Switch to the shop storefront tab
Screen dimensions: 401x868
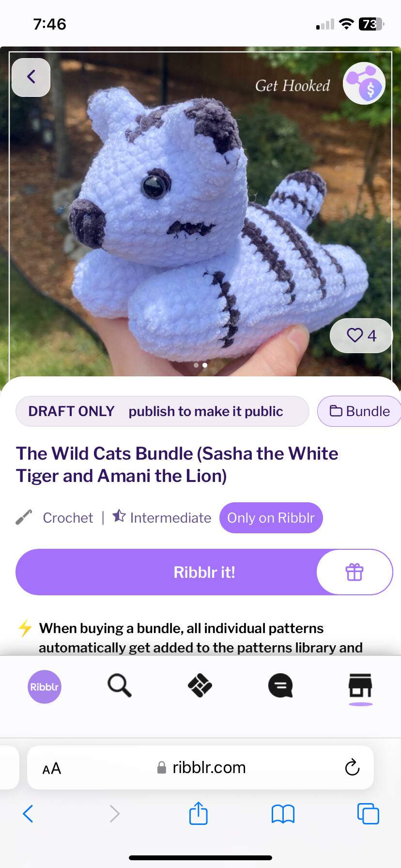360,686
